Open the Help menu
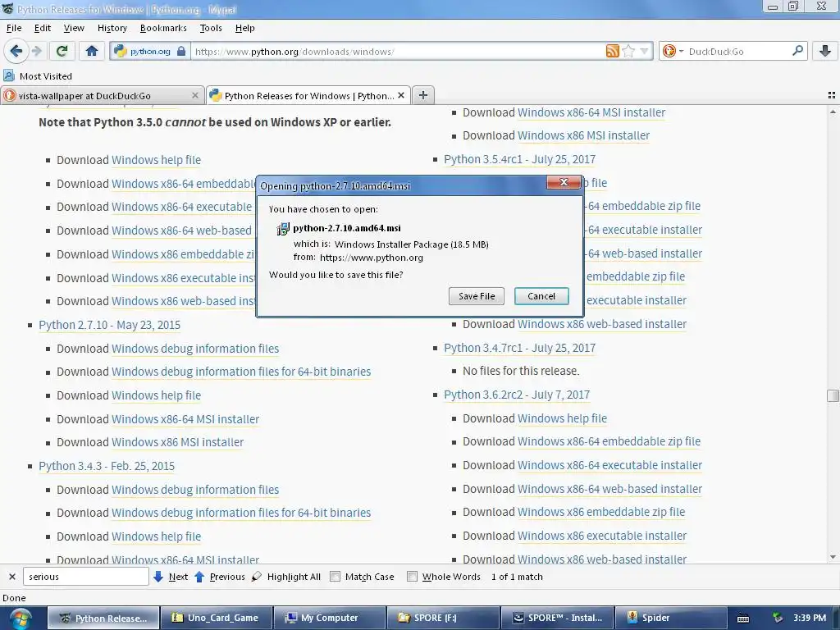The image size is (840, 630). (x=244, y=28)
